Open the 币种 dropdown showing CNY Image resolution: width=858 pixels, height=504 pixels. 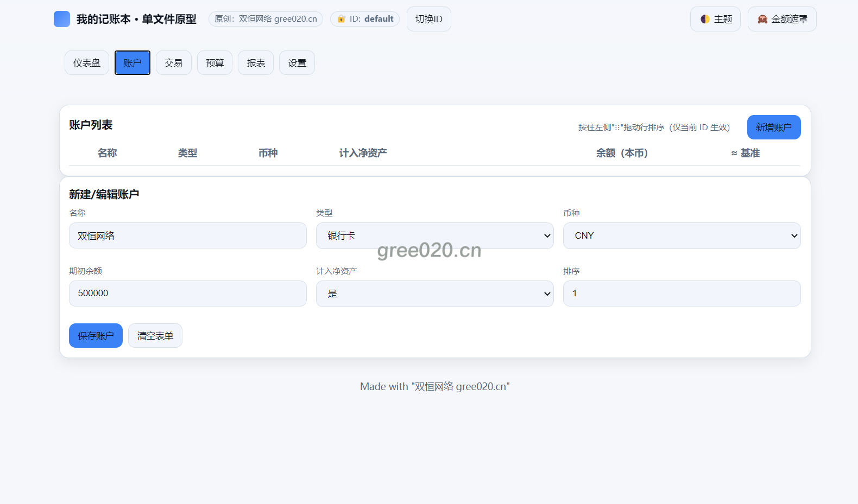coord(682,235)
